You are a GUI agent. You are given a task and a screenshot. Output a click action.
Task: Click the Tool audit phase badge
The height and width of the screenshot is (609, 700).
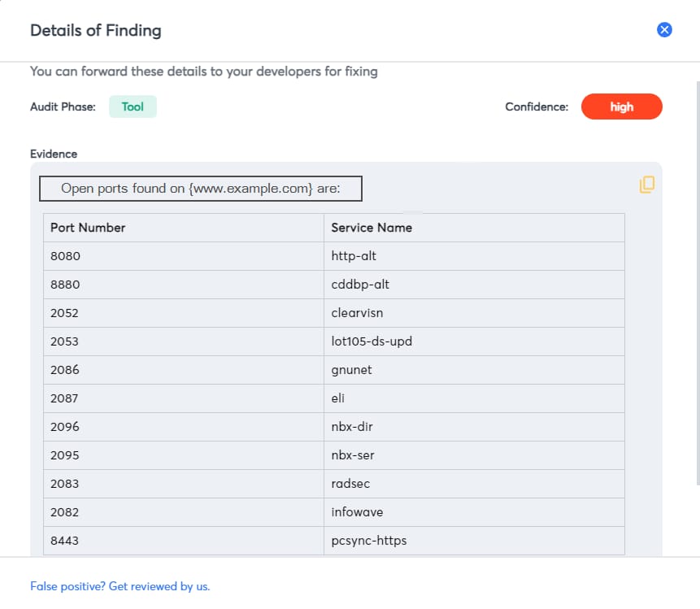pyautogui.click(x=133, y=107)
